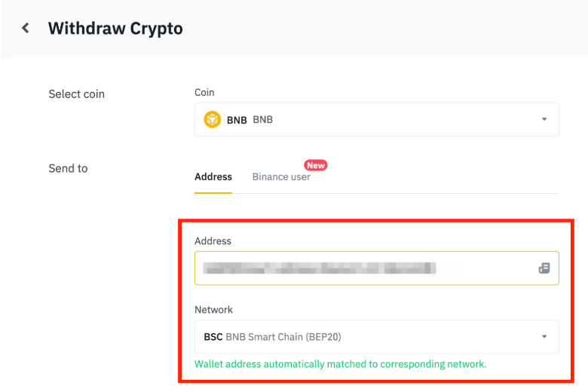Expand the Coin dropdown arrow
The height and width of the screenshot is (392, 588).
(544, 119)
